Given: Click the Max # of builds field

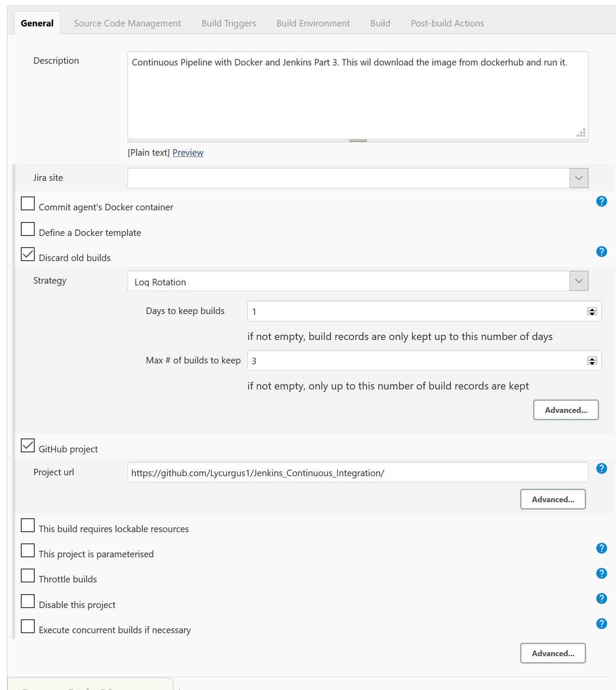Looking at the screenshot, I should (424, 360).
